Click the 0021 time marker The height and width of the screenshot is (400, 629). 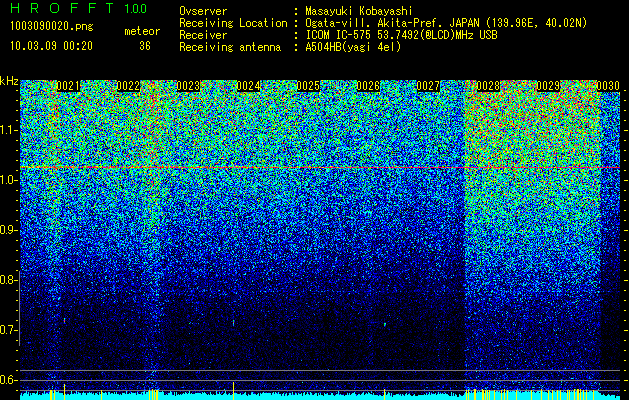click(68, 86)
